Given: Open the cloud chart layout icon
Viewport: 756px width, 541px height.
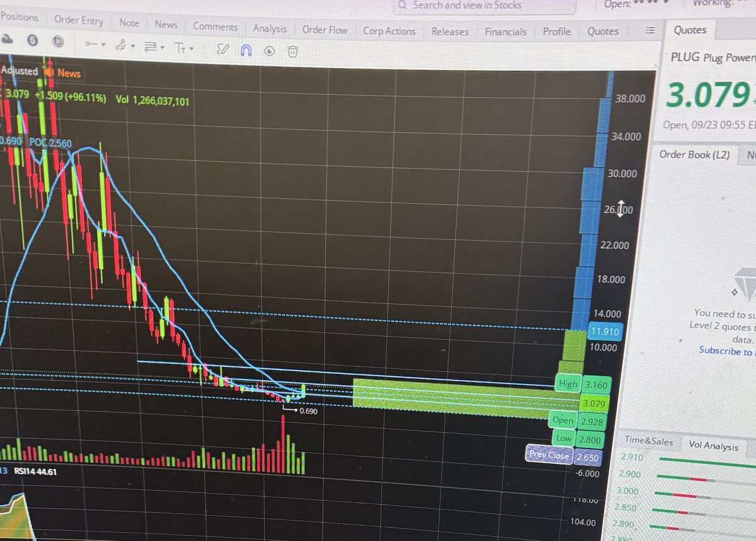Looking at the screenshot, I should coord(7,38).
